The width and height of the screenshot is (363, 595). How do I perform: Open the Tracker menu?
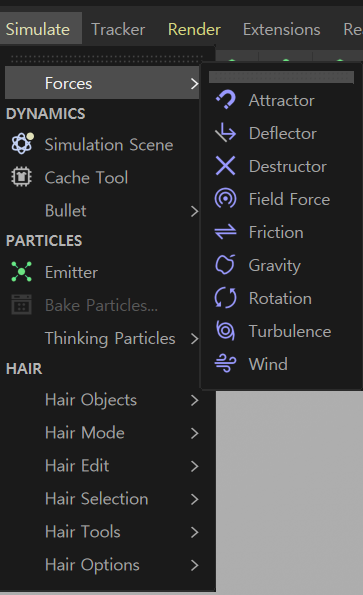pyautogui.click(x=118, y=29)
